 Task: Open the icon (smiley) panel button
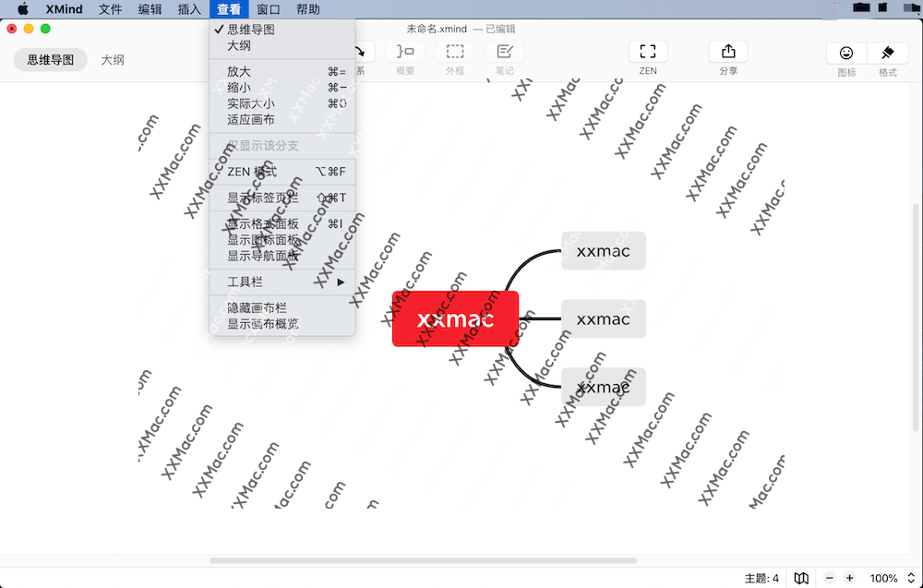(846, 53)
